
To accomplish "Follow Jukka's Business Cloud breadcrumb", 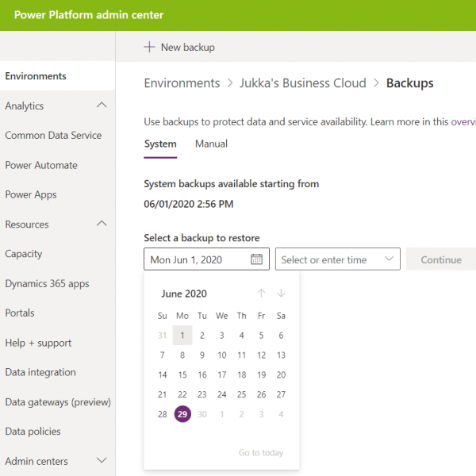I will point(303,83).
